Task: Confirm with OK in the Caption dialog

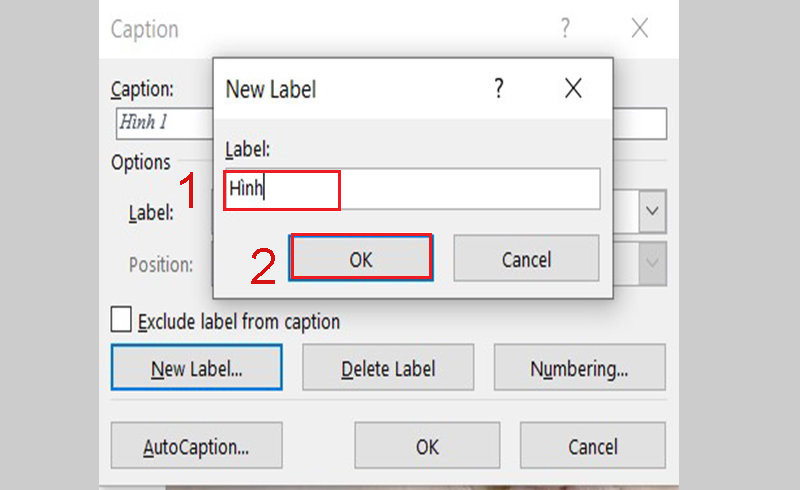Action: click(x=427, y=445)
